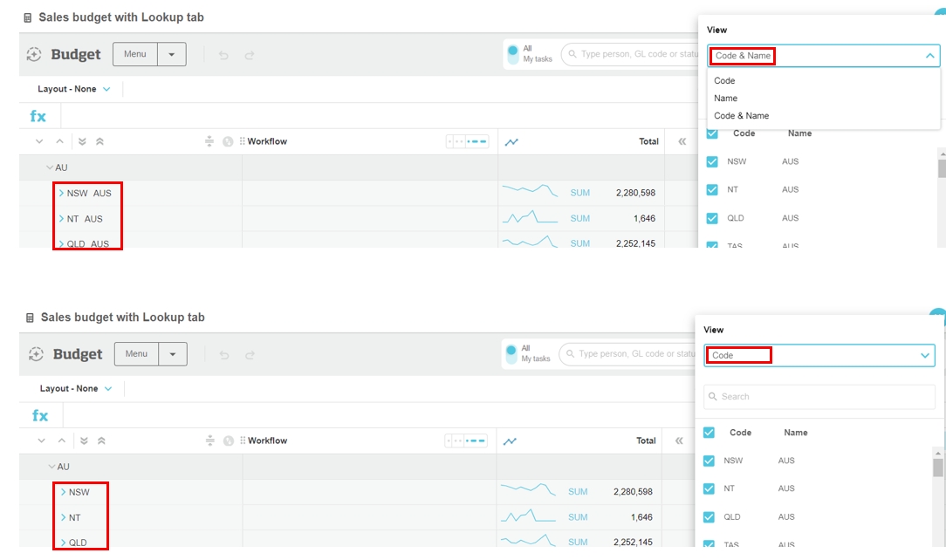
Task: Open the Layout - None dropdown in the upper screenshot
Action: (x=74, y=89)
